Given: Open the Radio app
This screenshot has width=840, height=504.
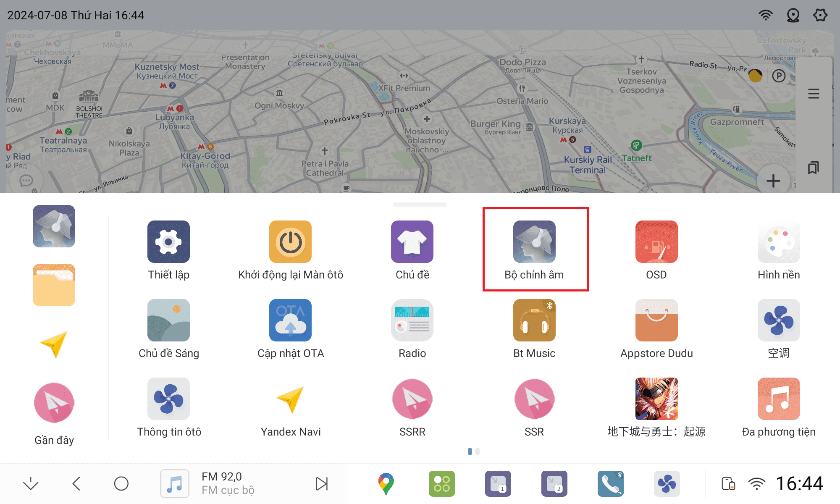Looking at the screenshot, I should click(412, 321).
